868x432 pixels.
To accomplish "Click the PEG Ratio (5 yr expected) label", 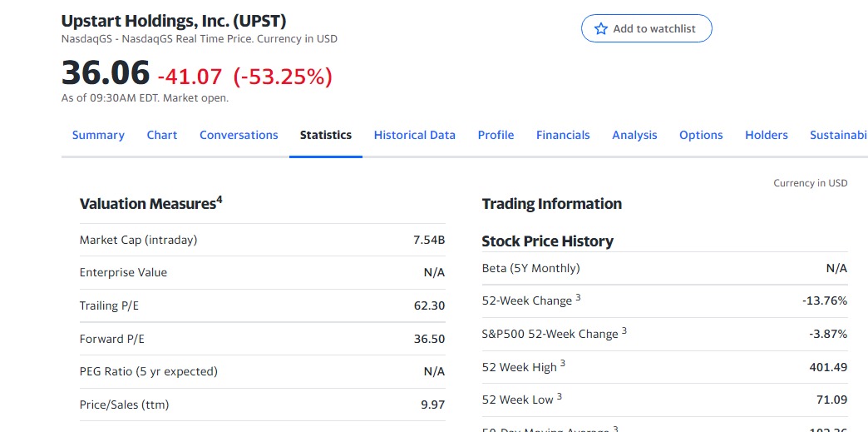I will click(x=148, y=371).
